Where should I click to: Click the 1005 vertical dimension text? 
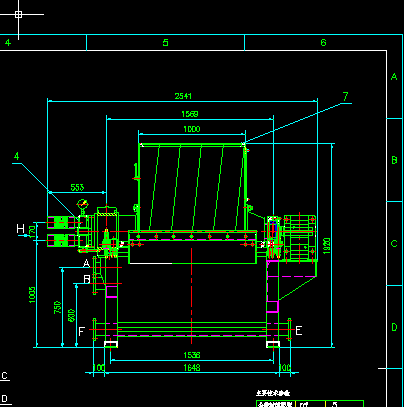32,295
